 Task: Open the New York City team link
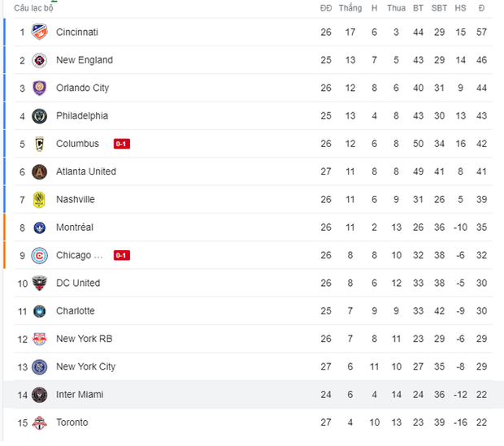click(x=85, y=366)
